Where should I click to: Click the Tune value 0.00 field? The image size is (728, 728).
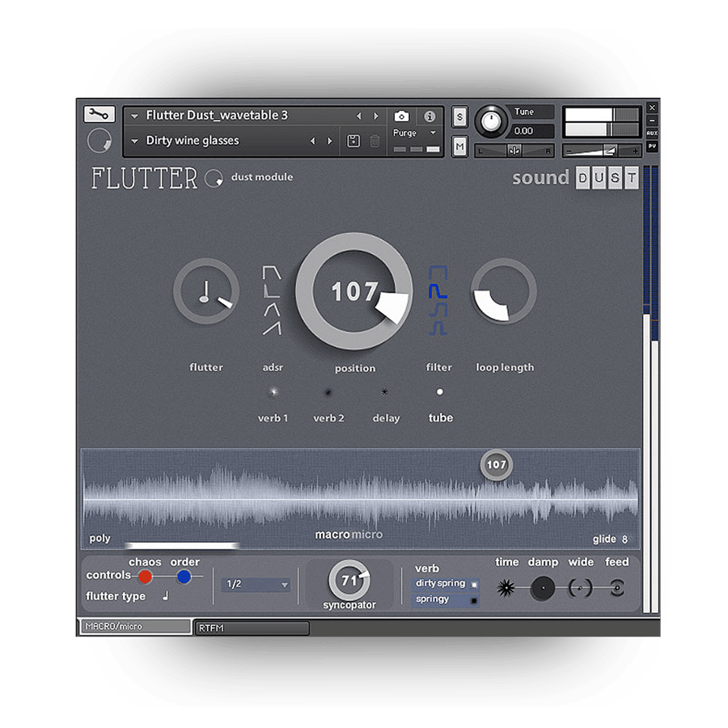(531, 131)
